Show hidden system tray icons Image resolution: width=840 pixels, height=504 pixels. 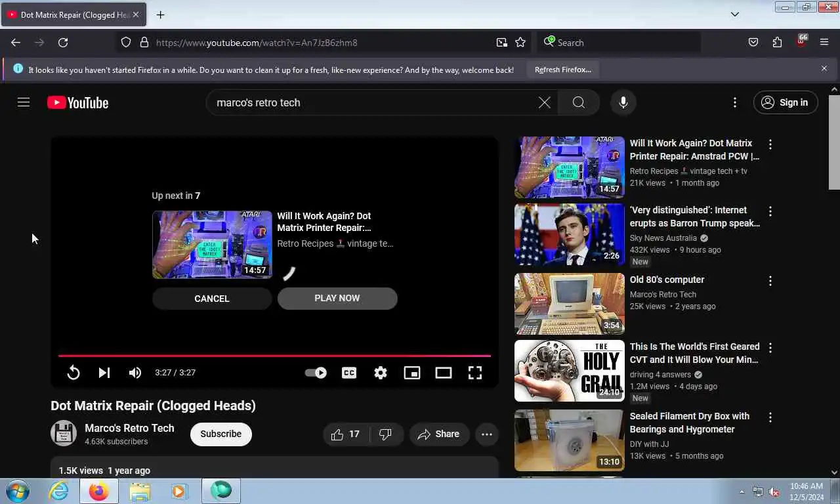click(742, 492)
